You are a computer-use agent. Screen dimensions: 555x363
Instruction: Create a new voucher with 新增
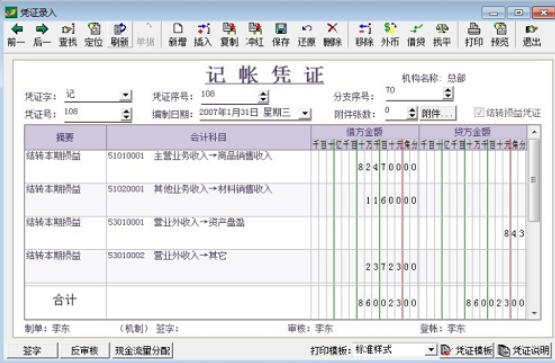[x=177, y=35]
